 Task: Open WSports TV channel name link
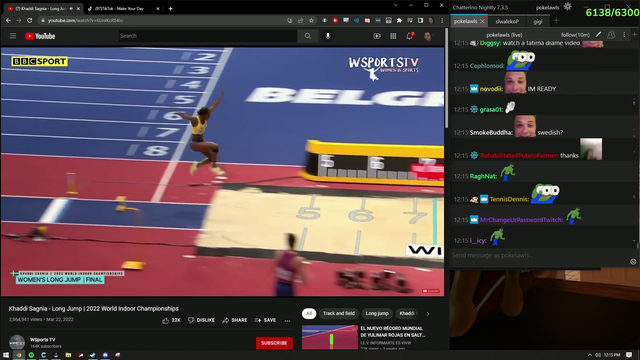(42, 340)
